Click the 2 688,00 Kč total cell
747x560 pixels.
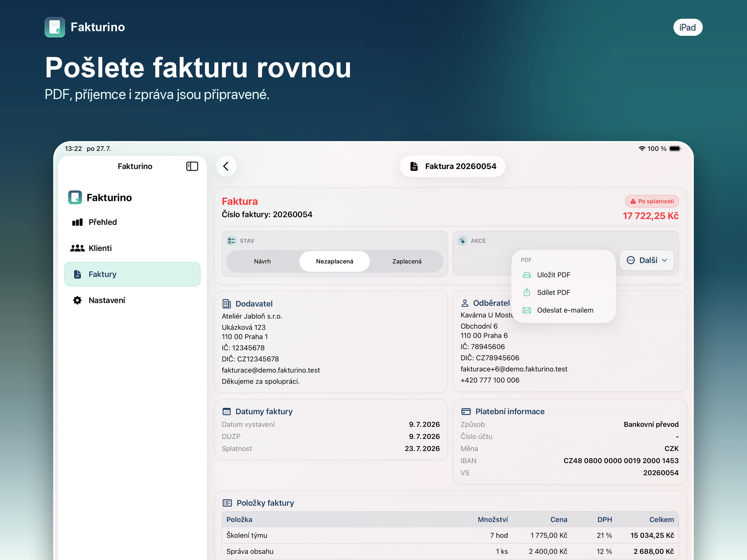653,551
